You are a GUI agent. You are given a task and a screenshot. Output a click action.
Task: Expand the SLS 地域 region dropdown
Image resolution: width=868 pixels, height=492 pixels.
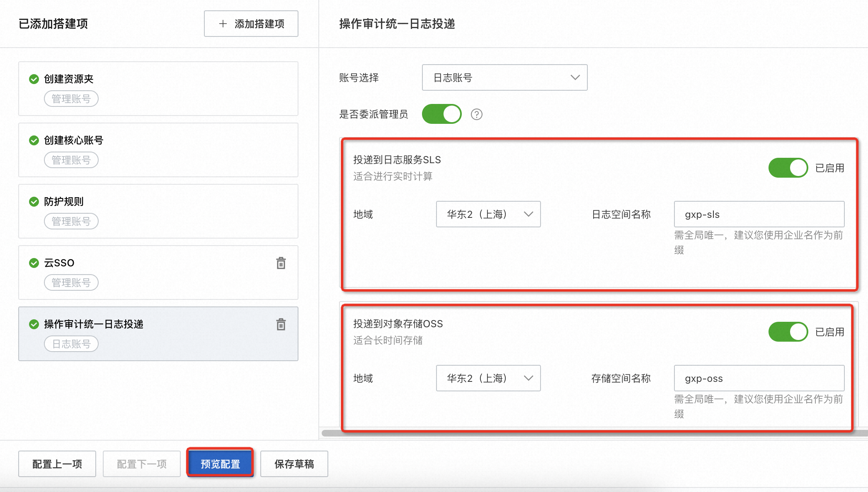488,214
